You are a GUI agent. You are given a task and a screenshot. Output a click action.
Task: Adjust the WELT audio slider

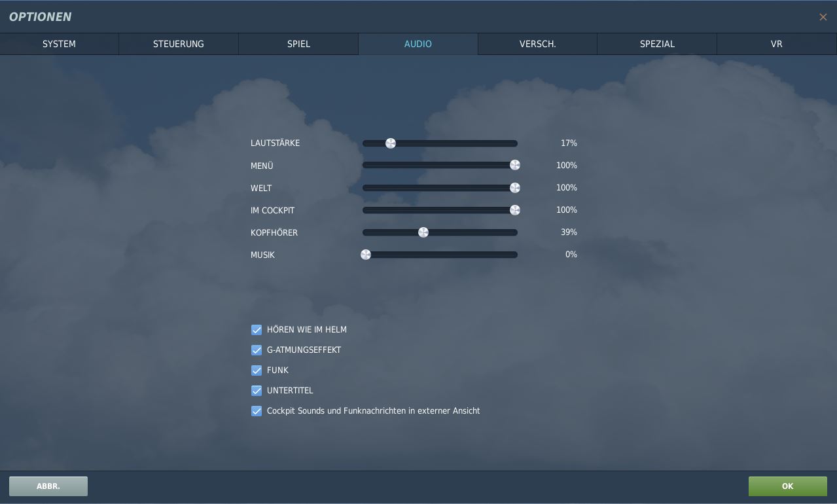(515, 188)
